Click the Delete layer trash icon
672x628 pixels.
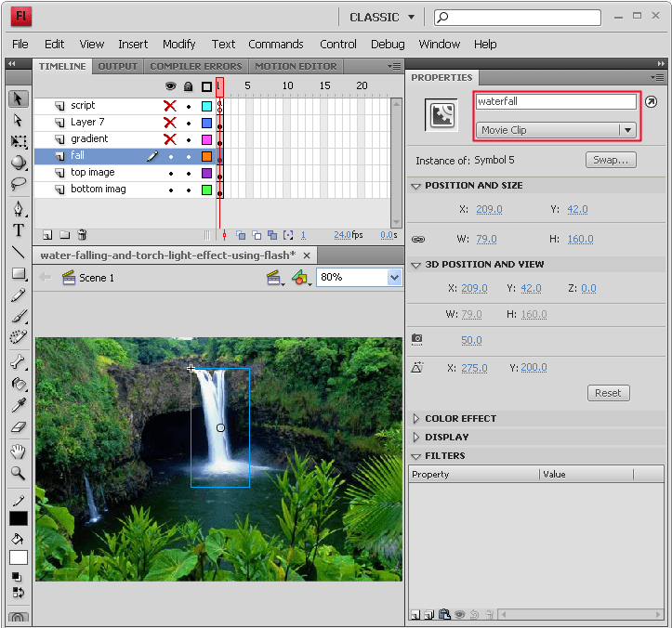tap(82, 235)
